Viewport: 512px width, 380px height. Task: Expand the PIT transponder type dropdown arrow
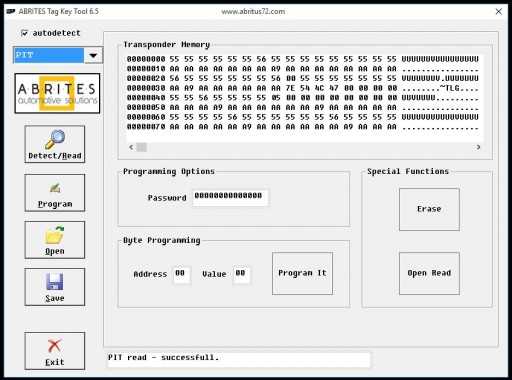point(93,55)
